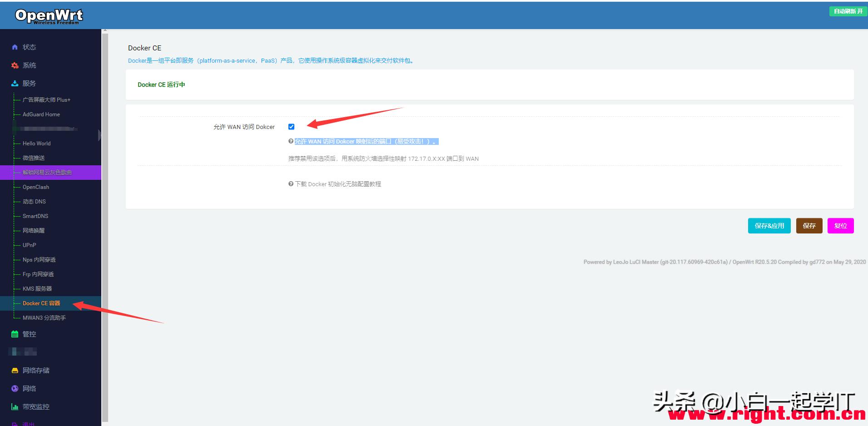Viewport: 868px width, 426px height.
Task: Click the Docker CE page heading
Action: [x=144, y=48]
